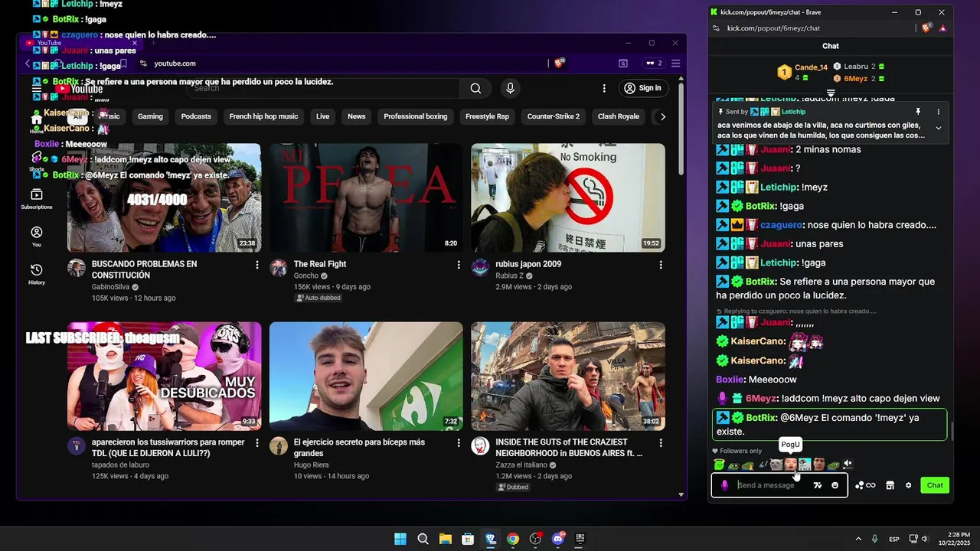980x551 pixels.
Task: Select the Podcasts category chip
Action: [196, 116]
